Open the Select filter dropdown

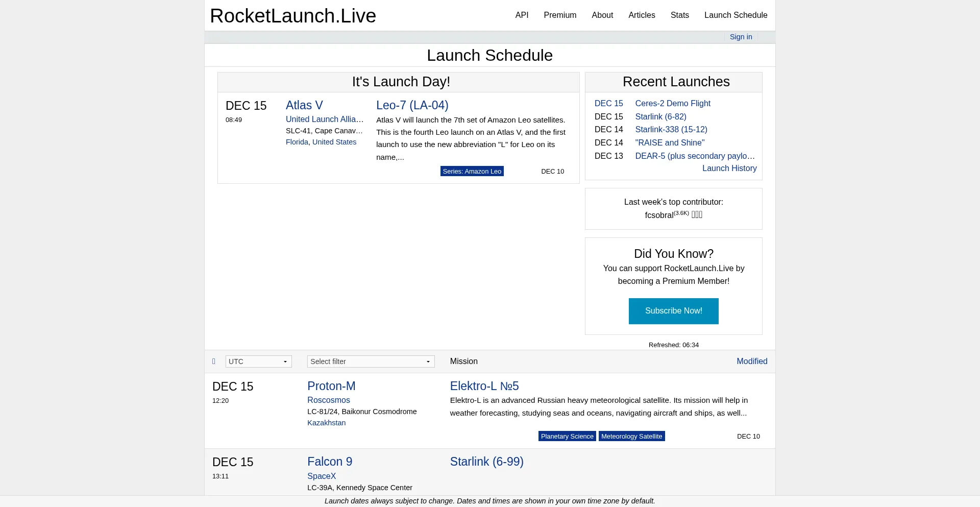pyautogui.click(x=371, y=361)
